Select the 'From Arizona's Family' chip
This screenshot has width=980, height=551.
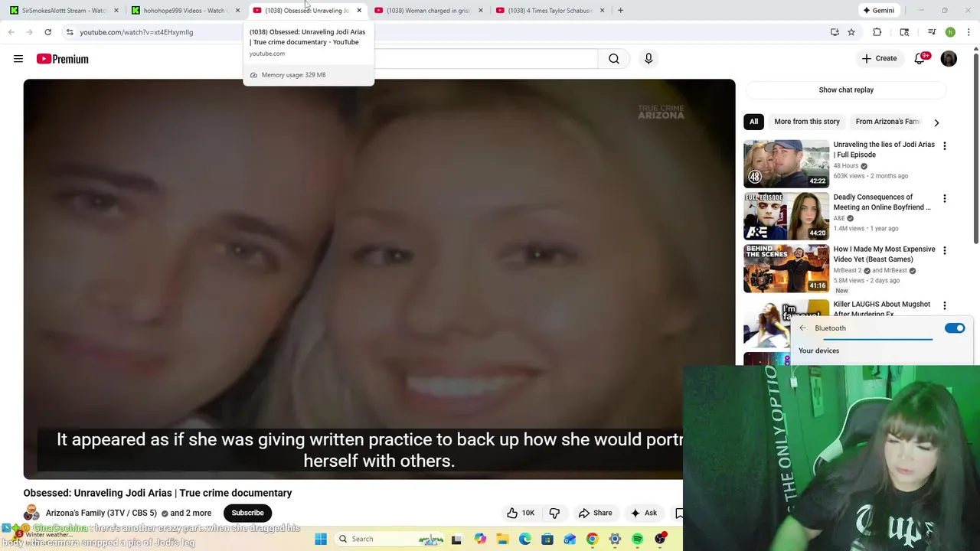(887, 122)
